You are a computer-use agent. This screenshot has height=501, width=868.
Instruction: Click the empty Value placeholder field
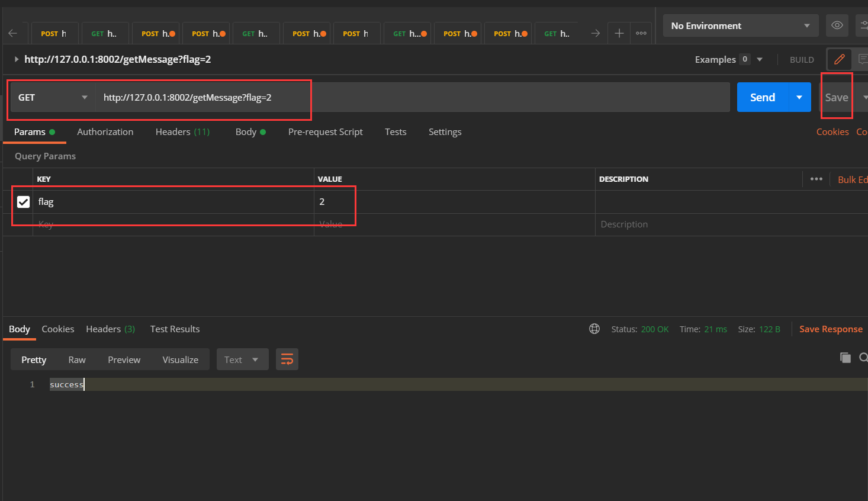click(455, 224)
